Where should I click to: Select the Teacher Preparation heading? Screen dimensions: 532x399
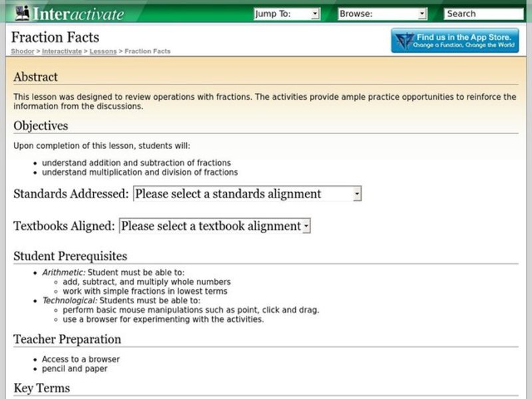[x=67, y=339]
